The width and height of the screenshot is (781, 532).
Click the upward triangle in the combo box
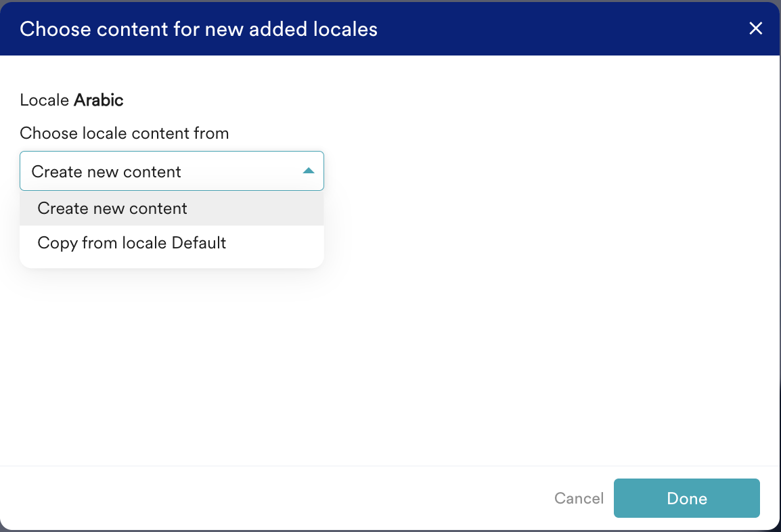[309, 171]
